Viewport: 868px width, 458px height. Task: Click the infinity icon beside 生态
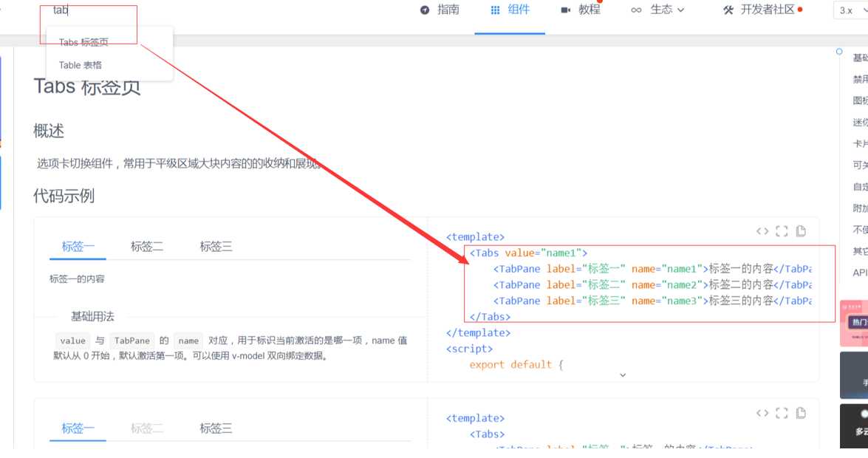point(636,10)
